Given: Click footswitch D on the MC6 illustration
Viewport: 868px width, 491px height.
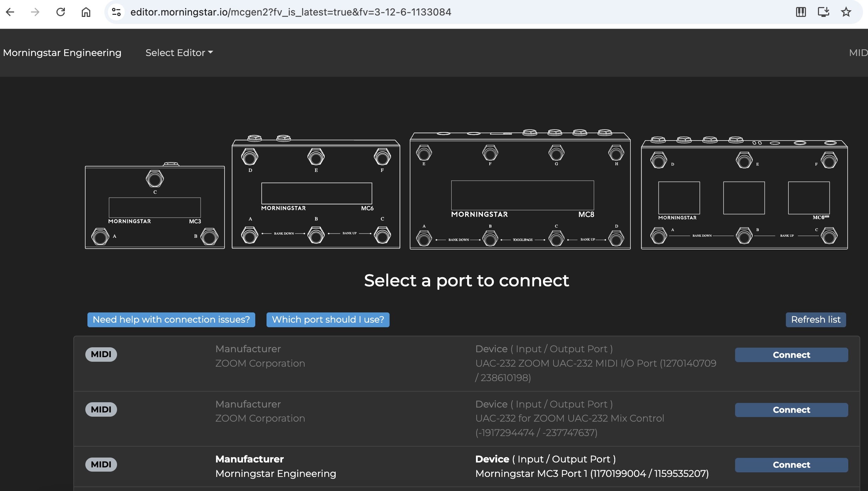Looking at the screenshot, I should coord(250,157).
